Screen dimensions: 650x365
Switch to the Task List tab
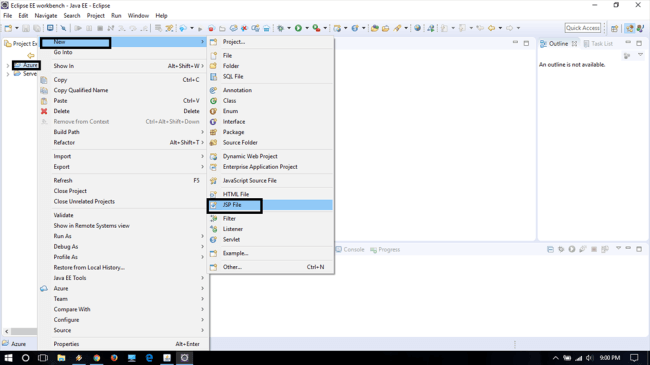click(598, 44)
